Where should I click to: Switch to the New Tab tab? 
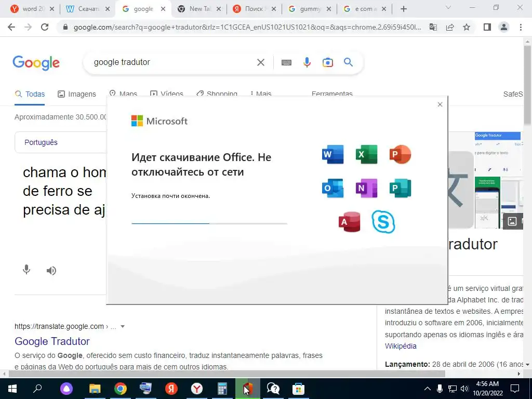point(198,9)
